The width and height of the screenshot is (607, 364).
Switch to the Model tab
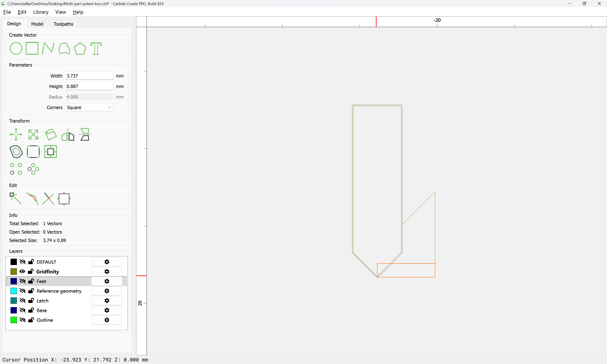coord(37,24)
